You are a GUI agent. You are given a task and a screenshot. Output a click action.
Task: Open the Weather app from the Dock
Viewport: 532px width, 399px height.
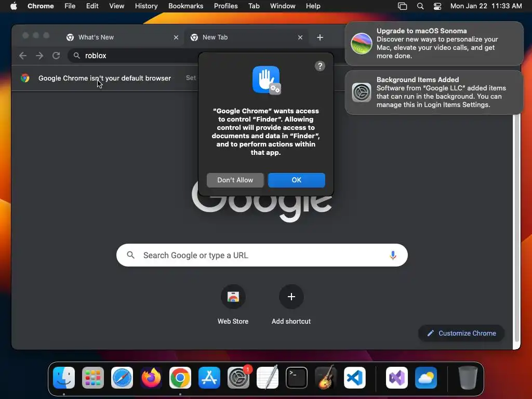[x=426, y=378]
